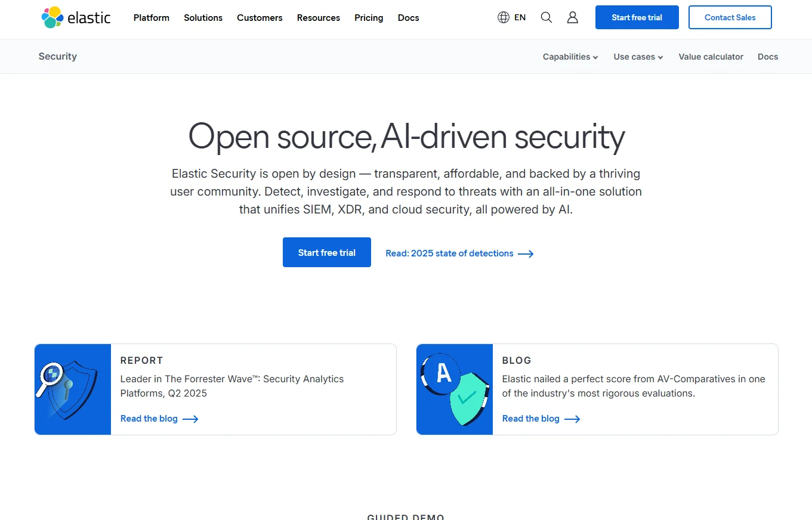This screenshot has height=520, width=812.
Task: Expand the Capabilities dropdown
Action: [570, 57]
